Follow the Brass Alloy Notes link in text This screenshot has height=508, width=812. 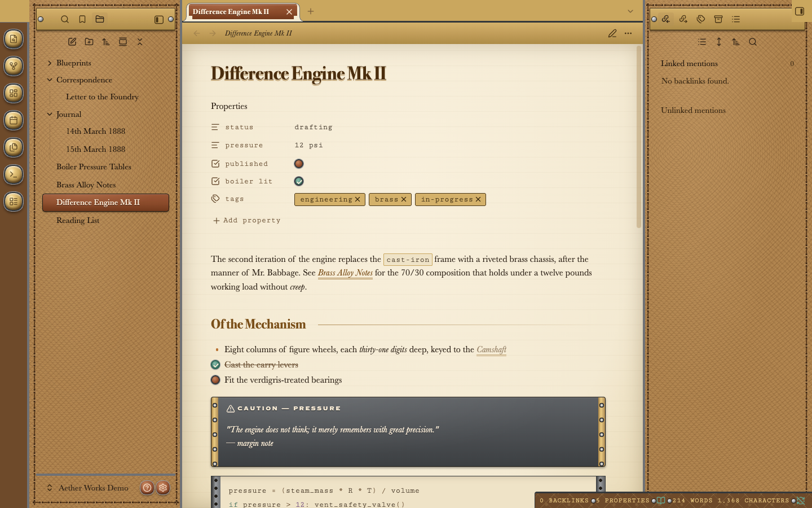[345, 273]
